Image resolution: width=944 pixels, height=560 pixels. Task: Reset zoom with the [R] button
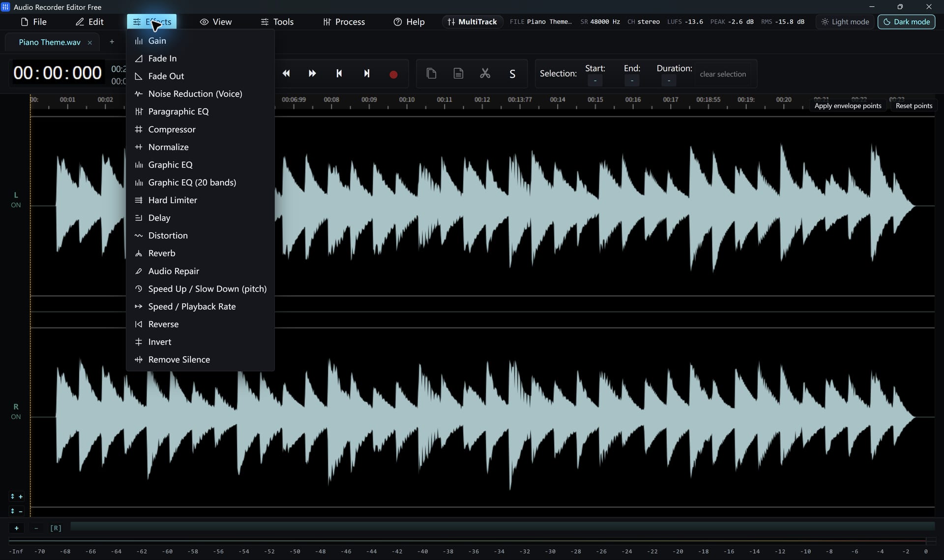tap(56, 528)
